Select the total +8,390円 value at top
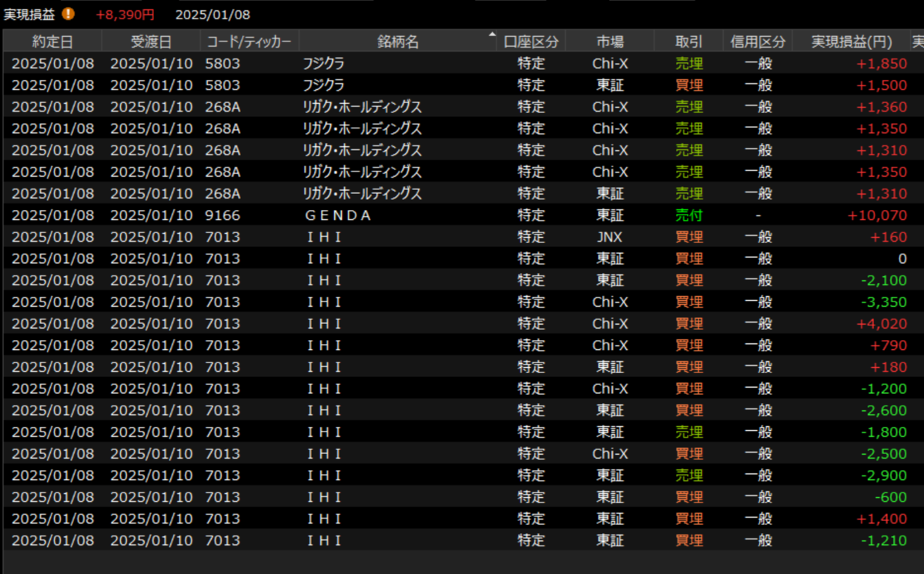The width and height of the screenshot is (924, 574). click(x=125, y=15)
